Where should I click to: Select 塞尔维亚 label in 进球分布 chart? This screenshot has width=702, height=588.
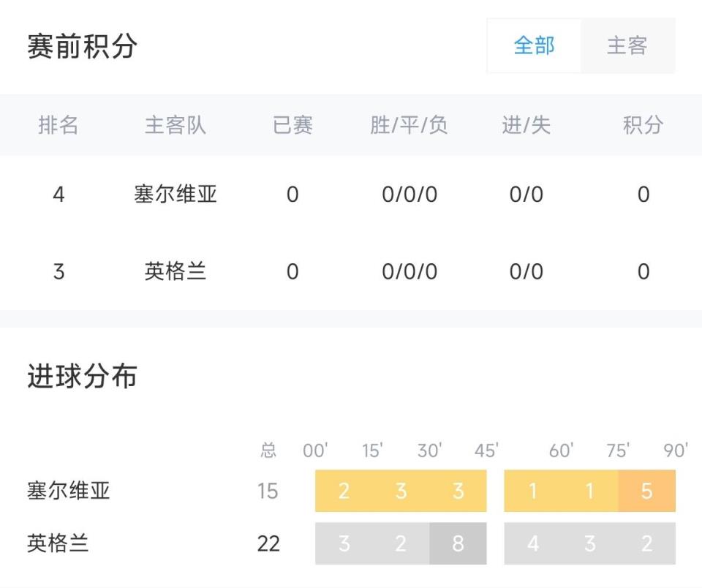(69, 491)
